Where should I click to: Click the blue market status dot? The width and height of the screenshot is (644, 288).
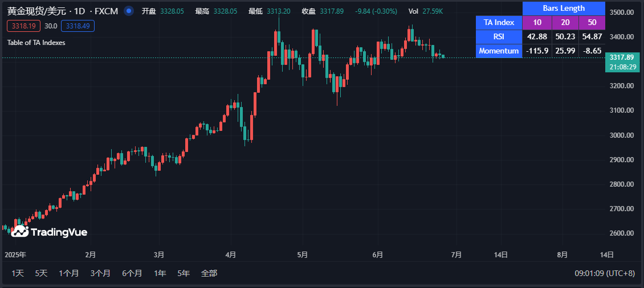(x=129, y=11)
